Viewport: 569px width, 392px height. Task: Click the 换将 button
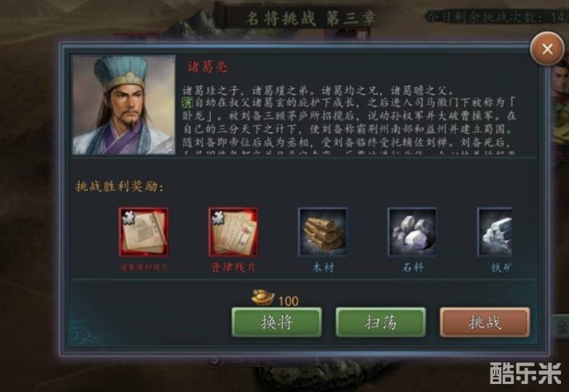click(277, 323)
